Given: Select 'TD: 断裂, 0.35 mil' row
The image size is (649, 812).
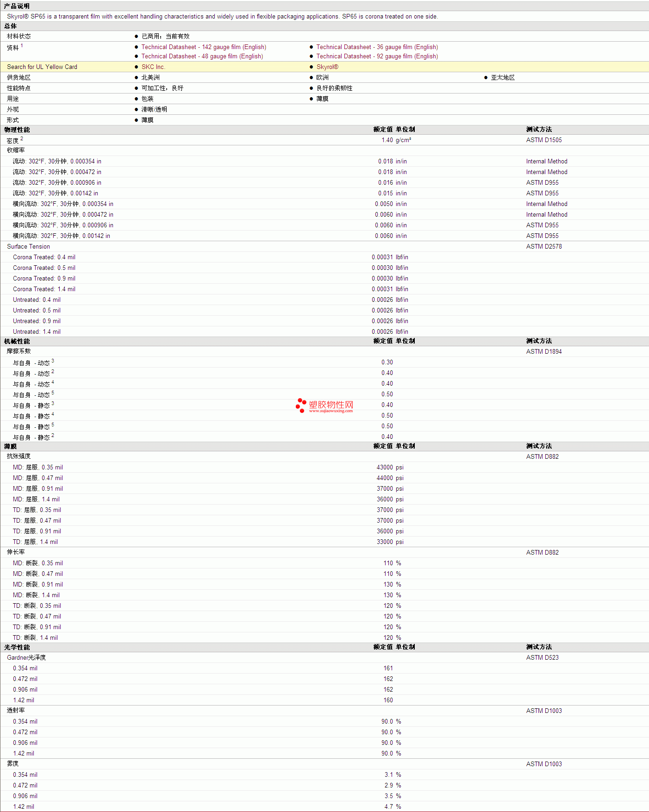Looking at the screenshot, I should (x=324, y=606).
